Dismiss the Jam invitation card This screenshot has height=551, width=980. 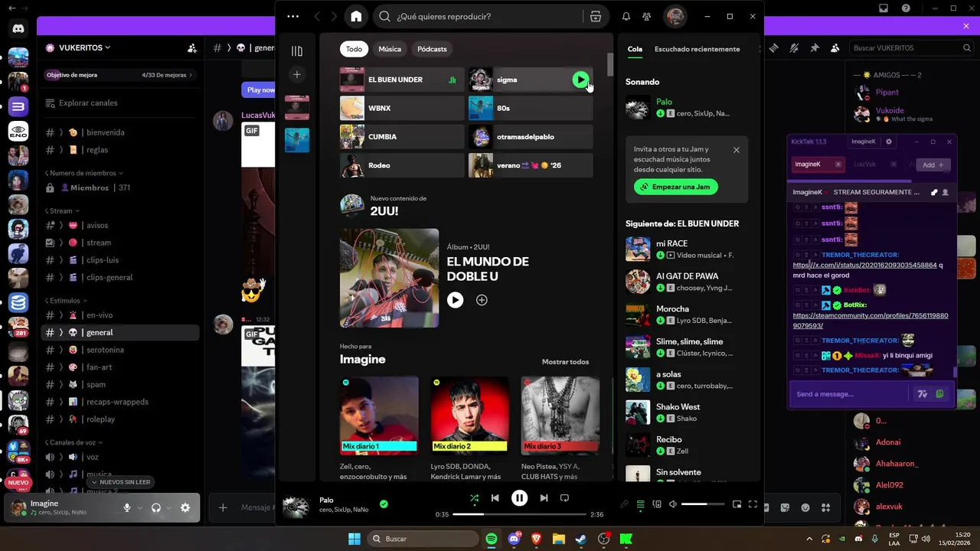(737, 150)
